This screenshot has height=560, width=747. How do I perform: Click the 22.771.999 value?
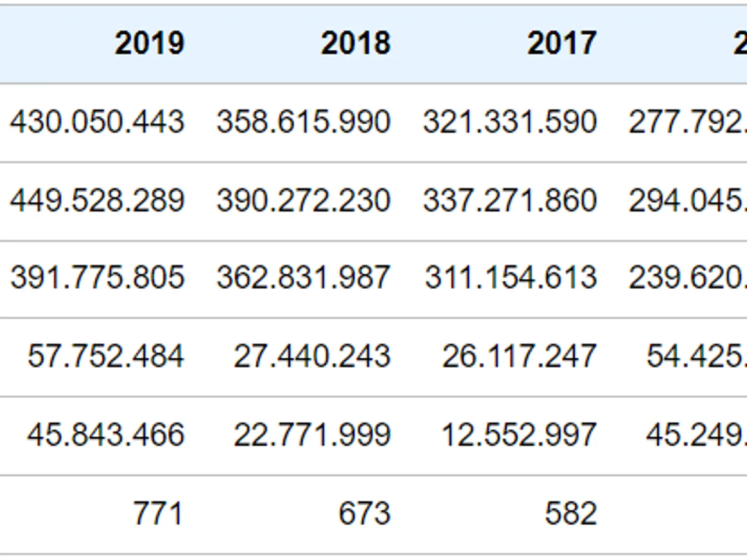point(312,435)
